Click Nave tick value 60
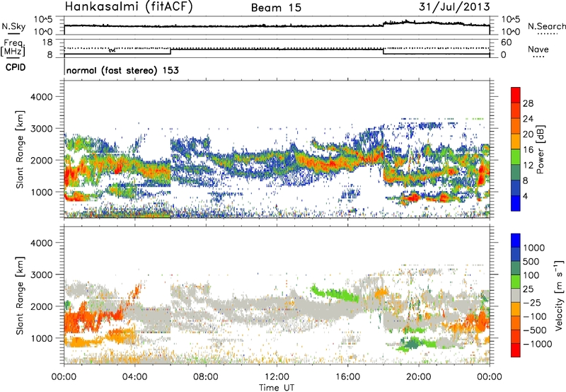This screenshot has height=392, width=566. (x=506, y=42)
